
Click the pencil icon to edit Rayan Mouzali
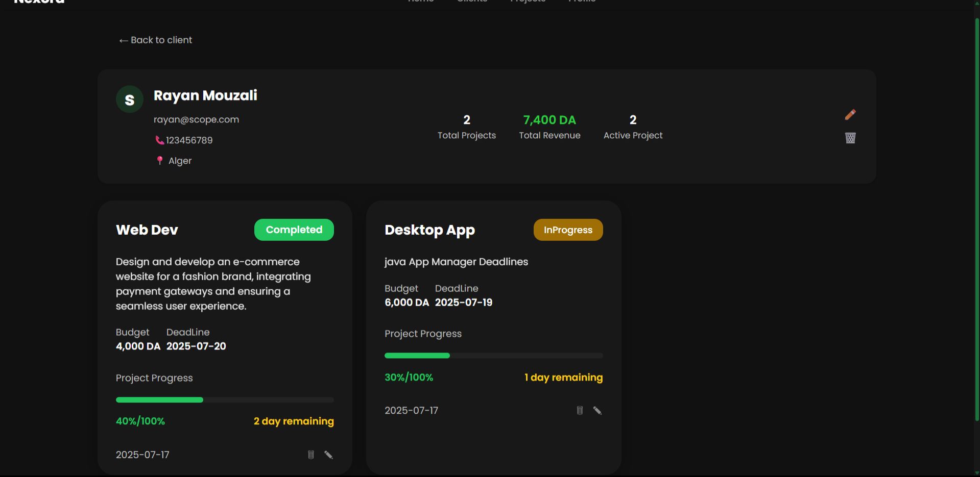click(x=849, y=114)
